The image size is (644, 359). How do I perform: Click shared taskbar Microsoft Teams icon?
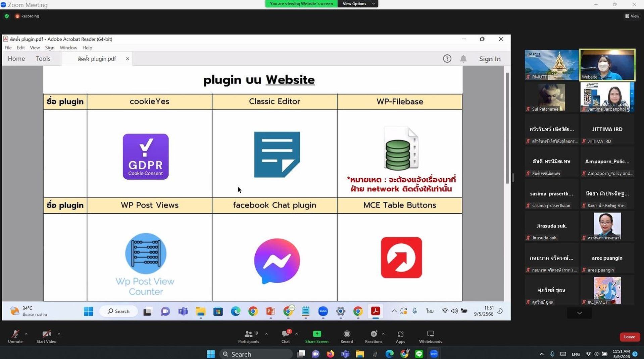tap(183, 311)
